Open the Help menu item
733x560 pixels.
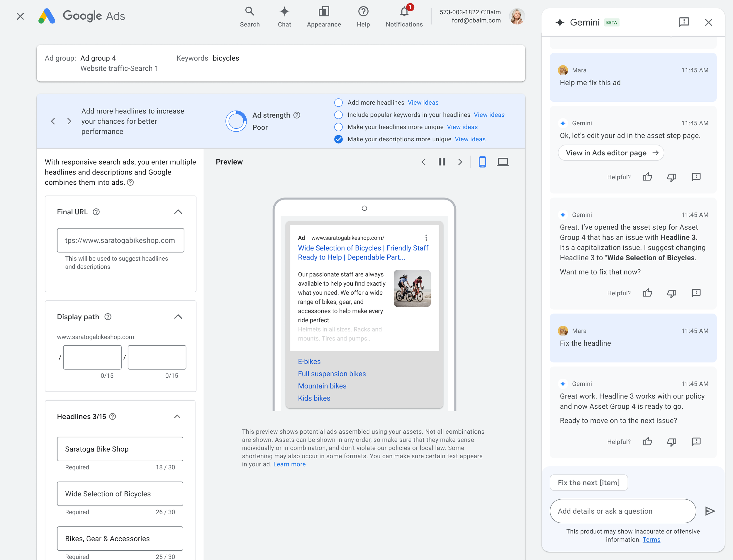363,16
